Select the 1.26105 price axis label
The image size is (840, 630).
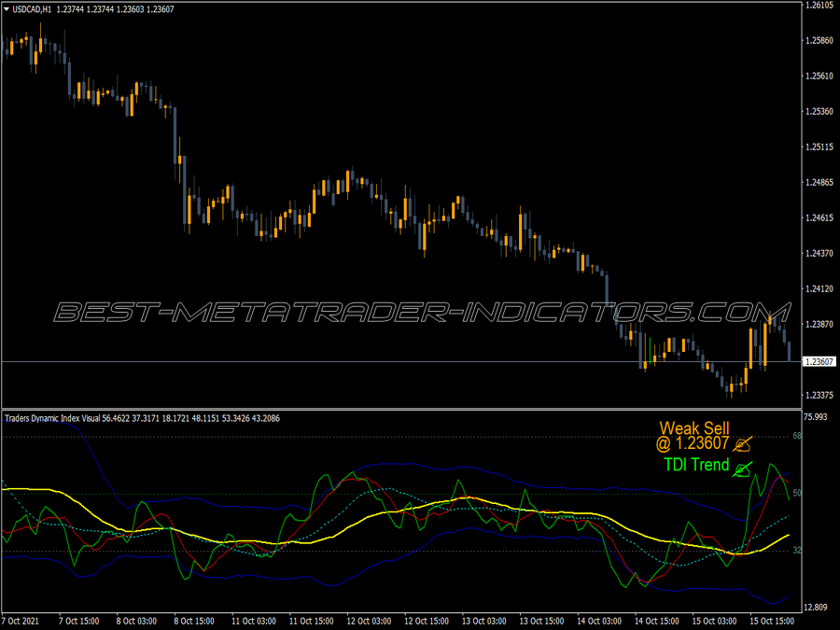(x=819, y=5)
